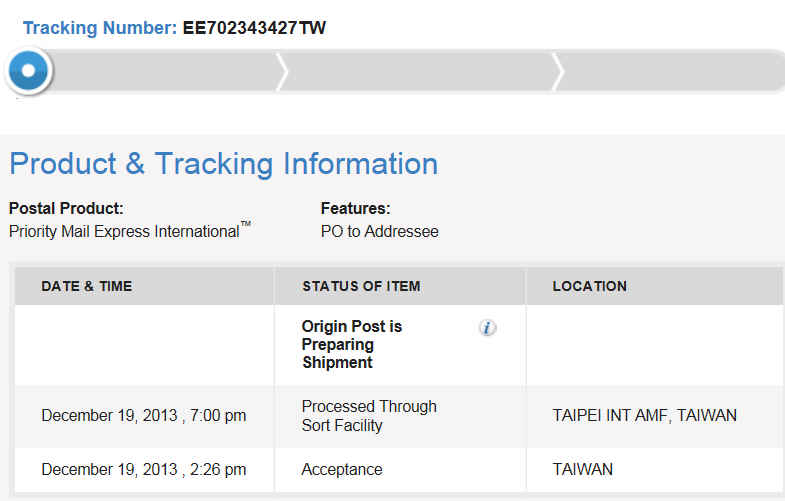785x501 pixels.
Task: Click the December 19, 2013, 7:00 pm entry
Action: pos(143,415)
